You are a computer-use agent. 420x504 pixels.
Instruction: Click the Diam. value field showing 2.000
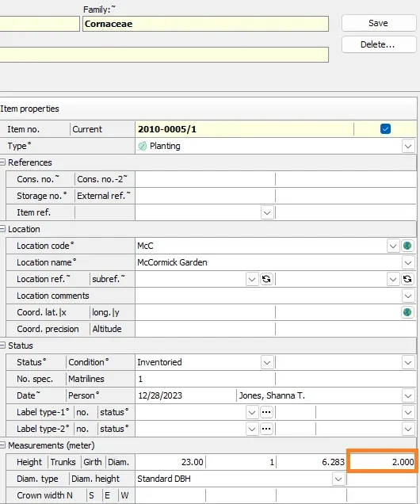pos(382,462)
